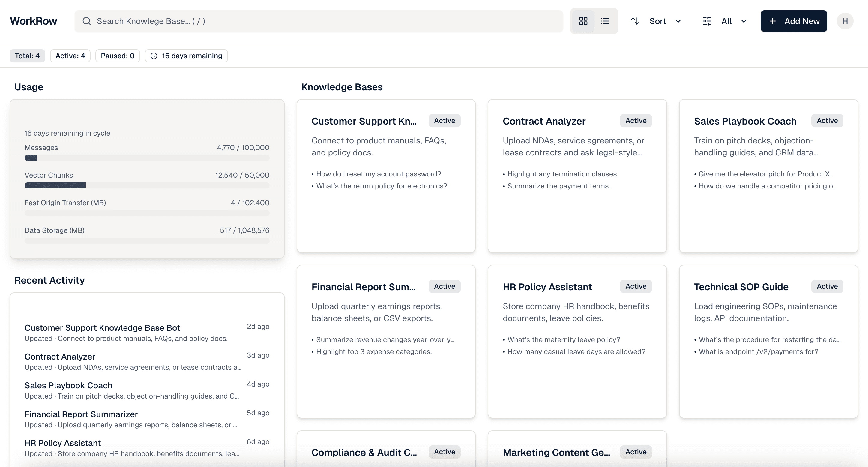Select the Paused: 0 filter chip
The height and width of the screenshot is (467, 868).
point(117,56)
